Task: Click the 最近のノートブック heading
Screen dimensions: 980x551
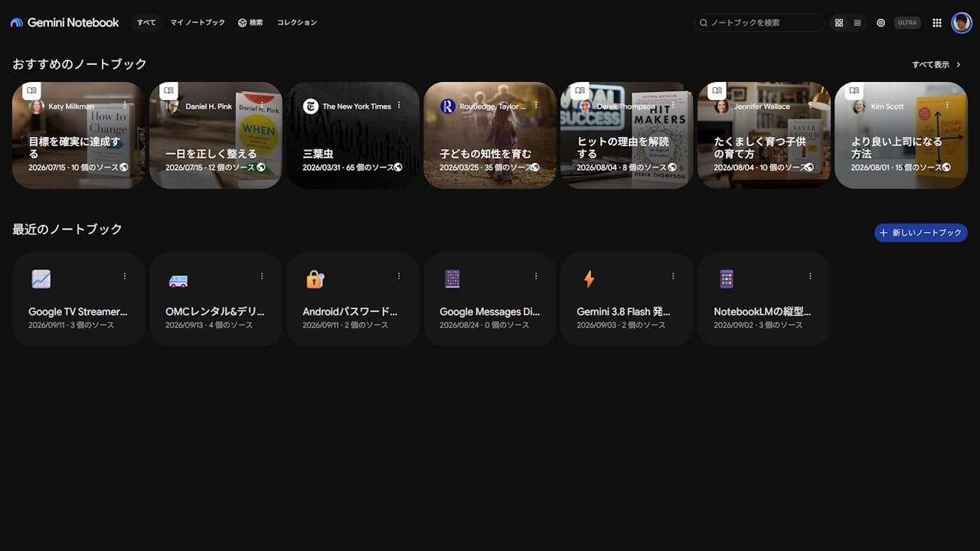Action: [67, 229]
